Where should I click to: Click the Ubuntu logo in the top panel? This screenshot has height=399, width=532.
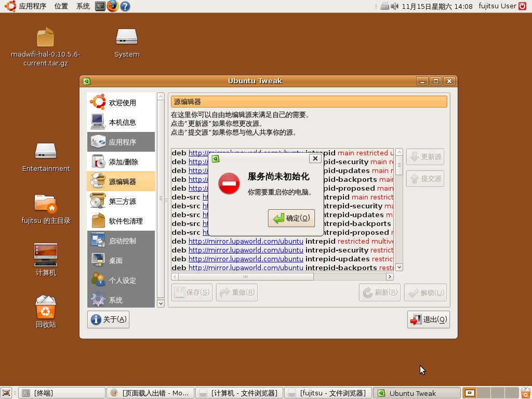coord(10,6)
